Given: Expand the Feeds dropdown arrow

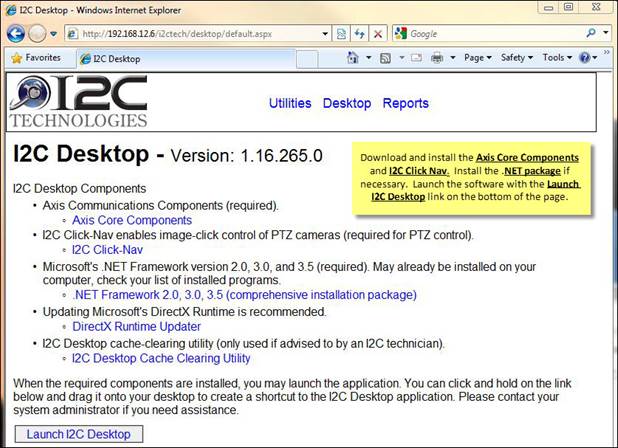Looking at the screenshot, I should pyautogui.click(x=402, y=58).
